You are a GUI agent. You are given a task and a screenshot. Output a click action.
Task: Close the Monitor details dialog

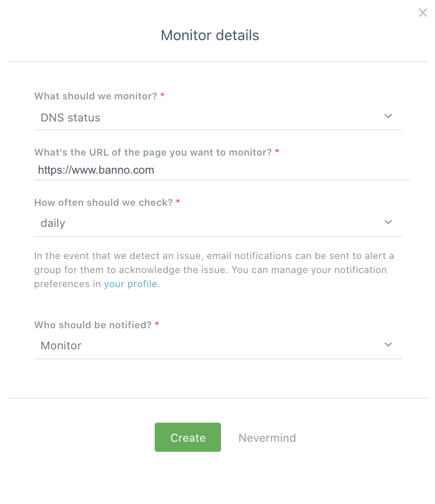click(423, 13)
